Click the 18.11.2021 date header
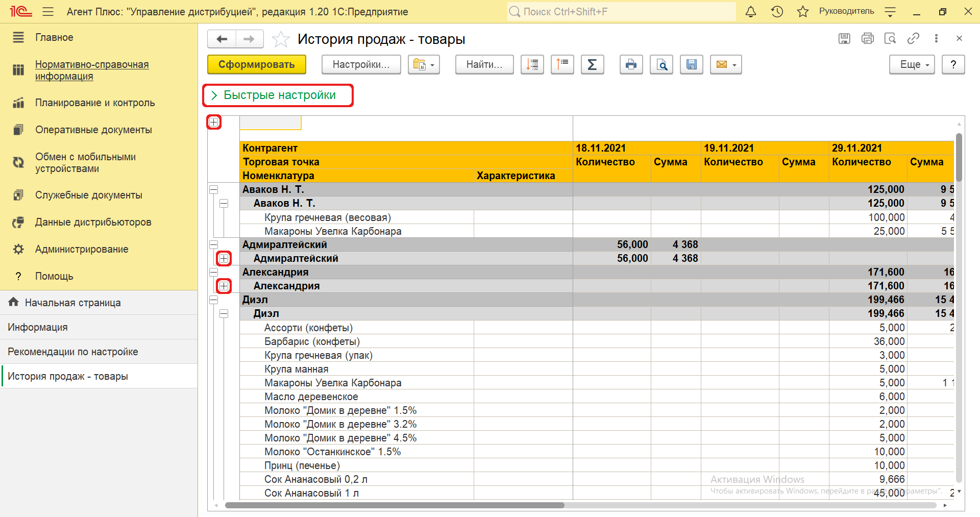The image size is (980, 517). (637, 148)
